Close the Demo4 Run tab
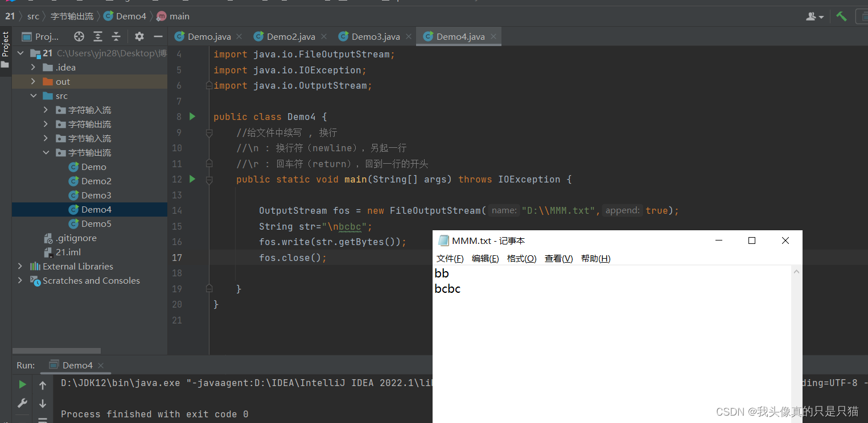This screenshot has height=423, width=868. [x=101, y=366]
